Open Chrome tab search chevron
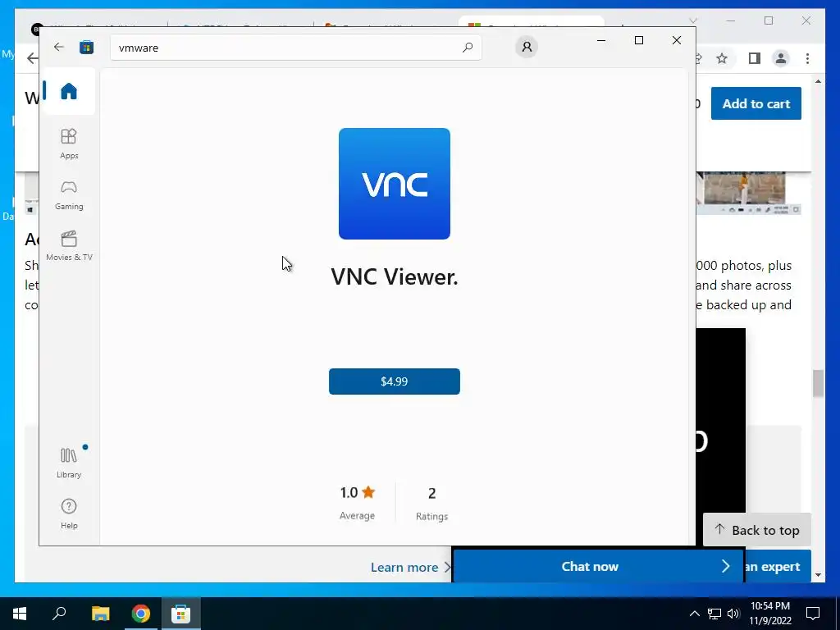The image size is (840, 630). pos(693,21)
